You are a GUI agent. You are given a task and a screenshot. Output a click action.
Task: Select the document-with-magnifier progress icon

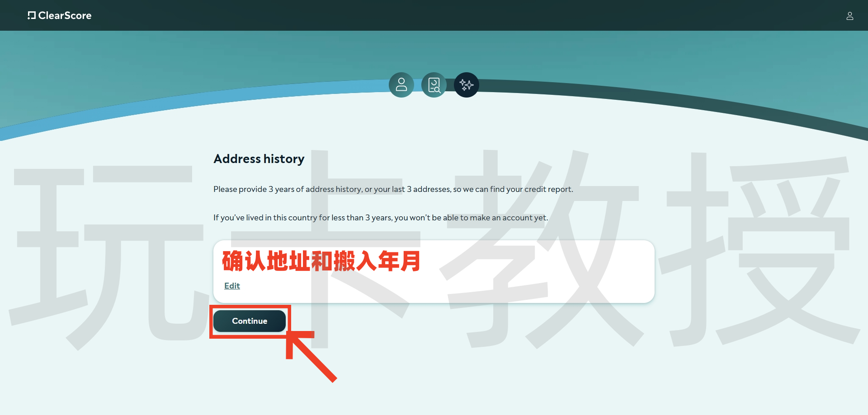tap(434, 84)
